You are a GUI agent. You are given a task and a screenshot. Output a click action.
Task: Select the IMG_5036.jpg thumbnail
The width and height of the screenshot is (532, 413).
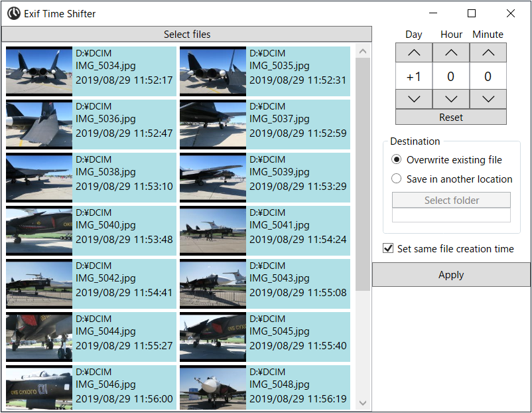(39, 124)
